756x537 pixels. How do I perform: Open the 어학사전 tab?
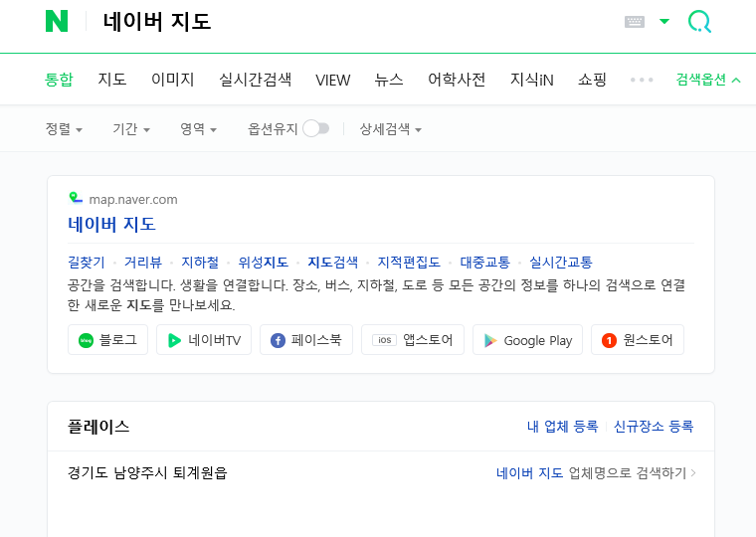(457, 79)
